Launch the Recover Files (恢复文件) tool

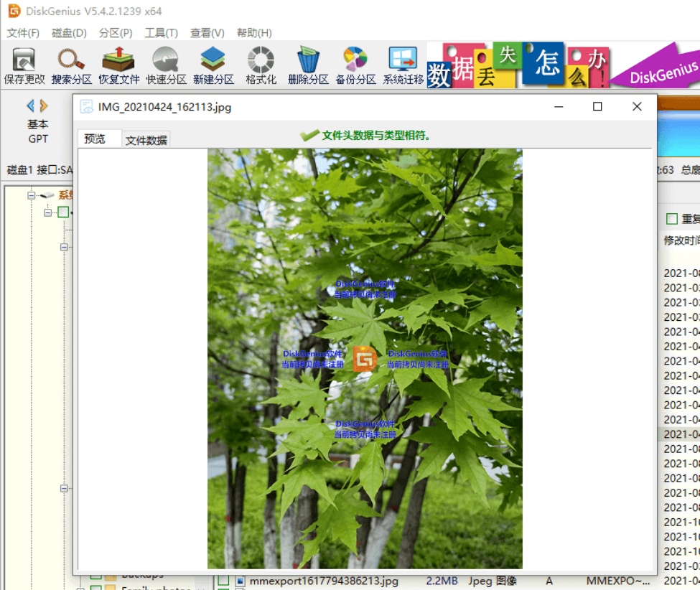pyautogui.click(x=118, y=65)
